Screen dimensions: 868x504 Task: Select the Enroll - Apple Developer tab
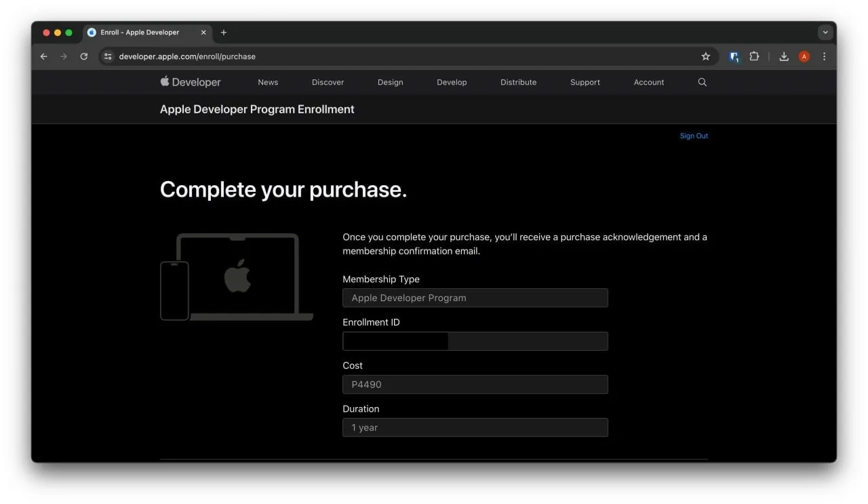(147, 32)
